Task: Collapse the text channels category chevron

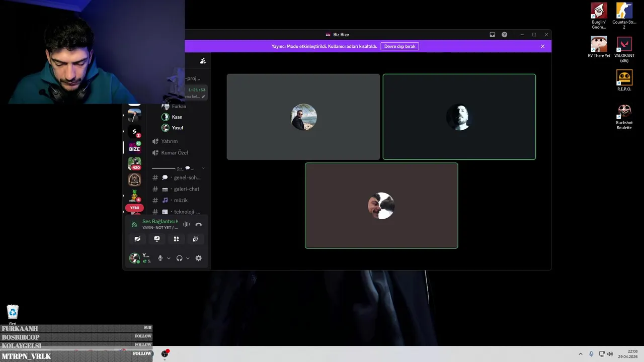Action: tap(203, 168)
